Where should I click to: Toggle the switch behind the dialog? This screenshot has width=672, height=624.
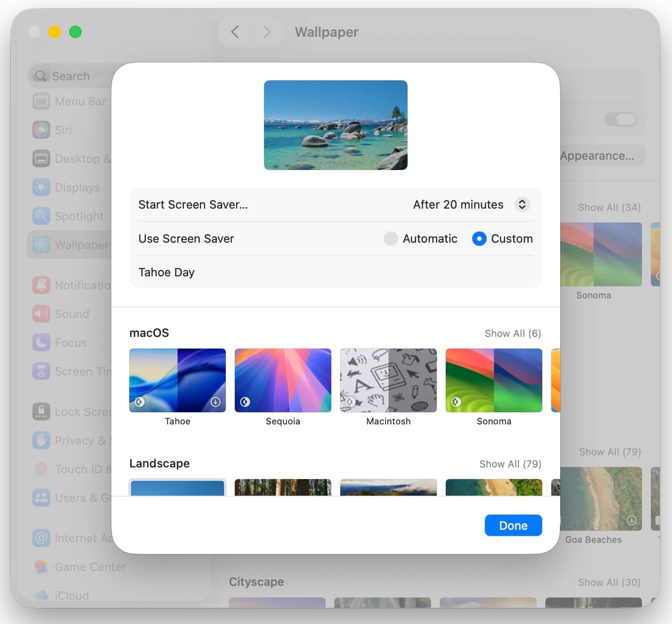pos(620,119)
